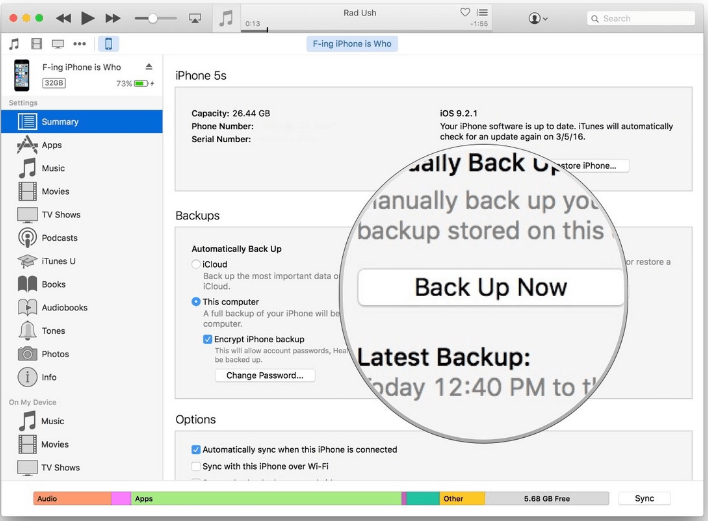708x521 pixels.
Task: Switch to Movies library icon
Action: tap(36, 44)
